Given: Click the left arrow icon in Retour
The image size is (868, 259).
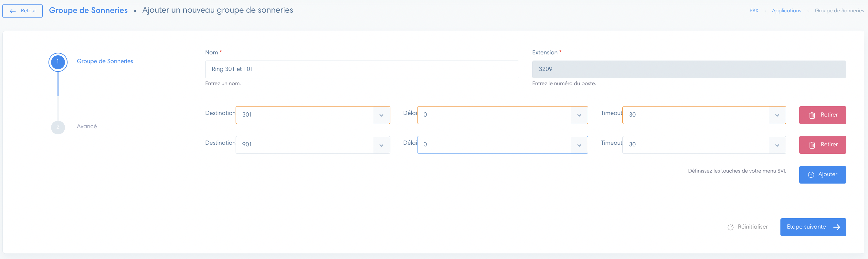Looking at the screenshot, I should [x=13, y=11].
